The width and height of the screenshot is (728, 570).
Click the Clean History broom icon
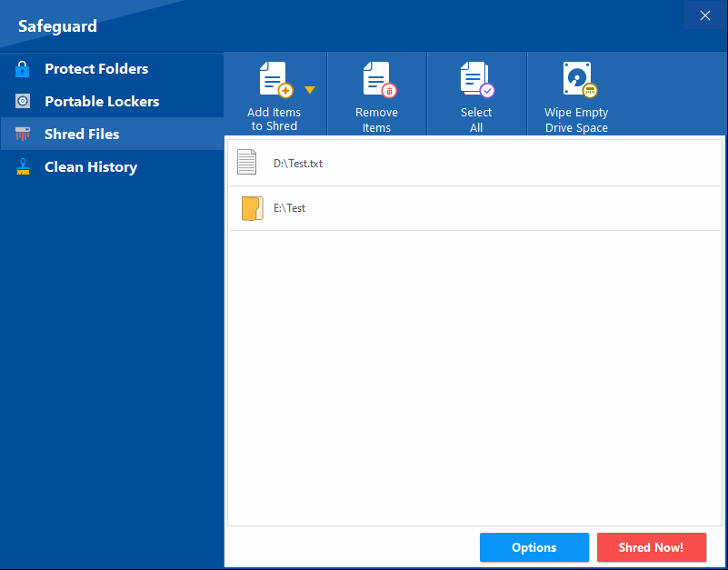[x=23, y=166]
